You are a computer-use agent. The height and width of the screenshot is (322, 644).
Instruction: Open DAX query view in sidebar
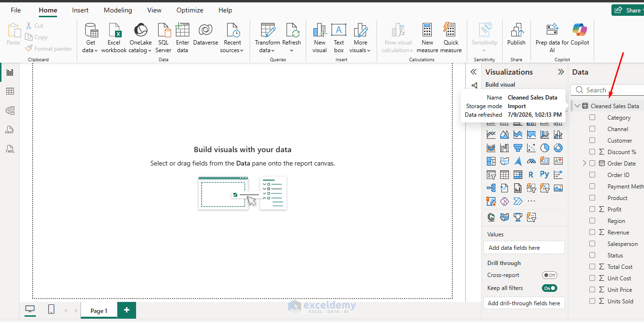[x=10, y=130]
